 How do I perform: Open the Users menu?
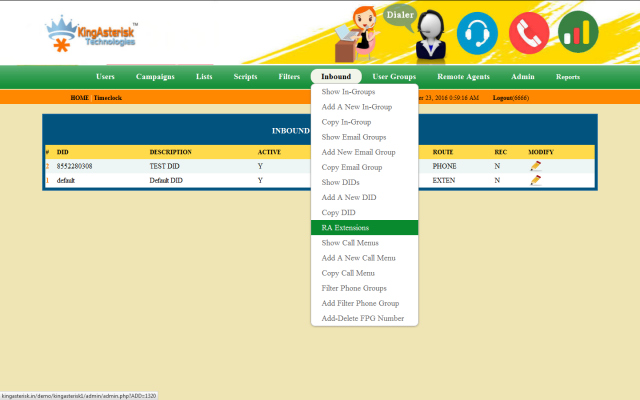105,77
